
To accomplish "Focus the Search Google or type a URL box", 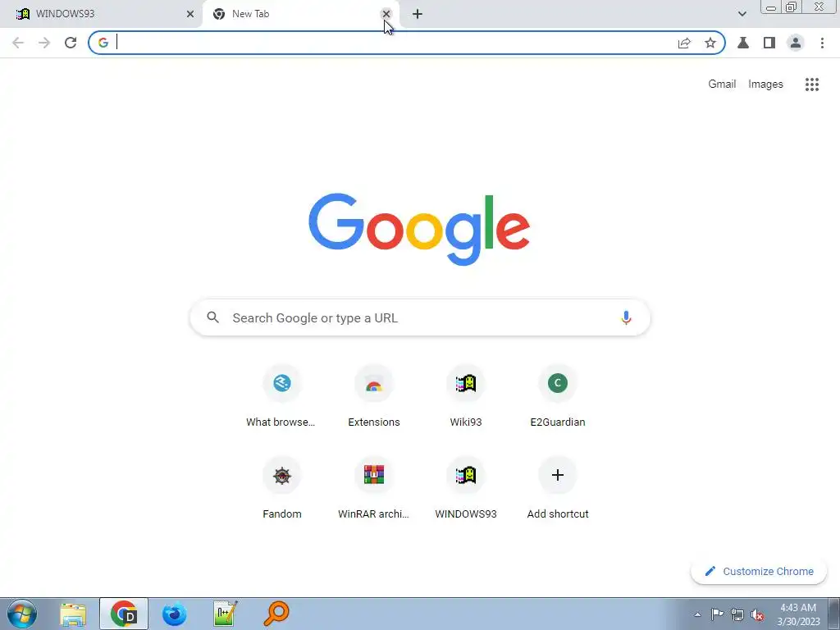I will 420,317.
